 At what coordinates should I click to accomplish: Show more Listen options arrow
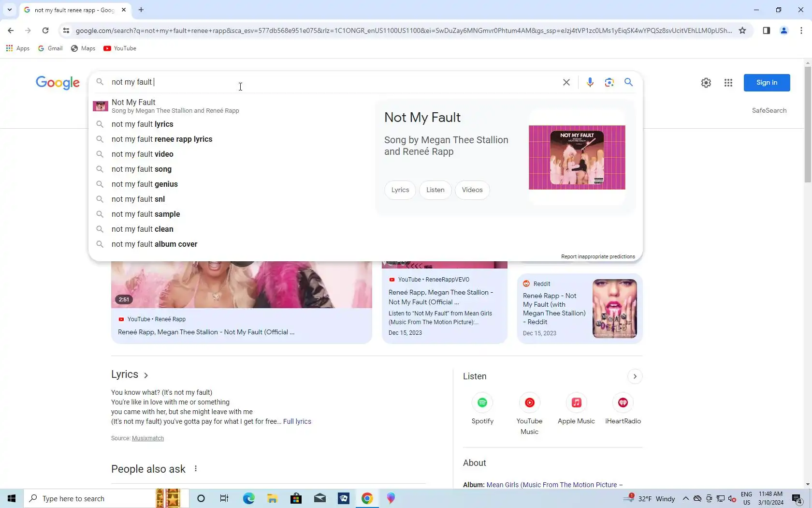(635, 376)
